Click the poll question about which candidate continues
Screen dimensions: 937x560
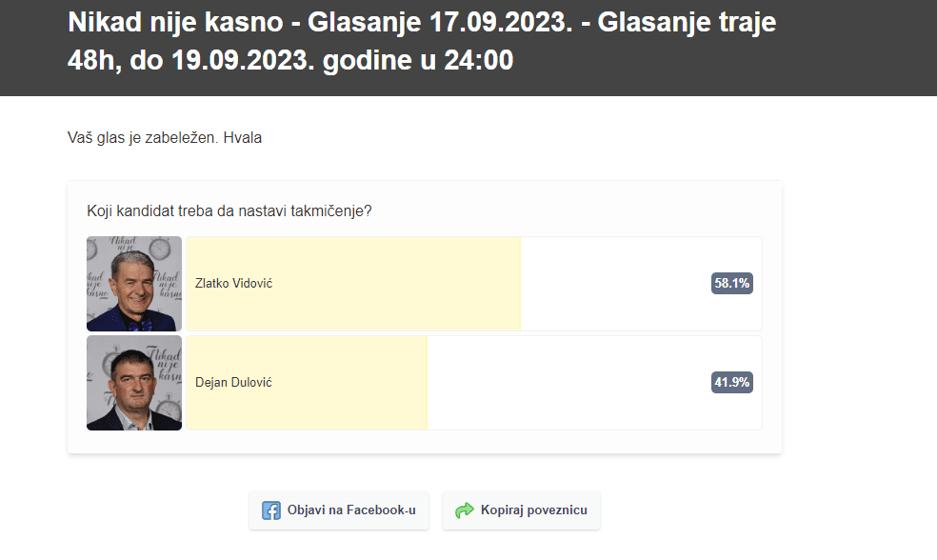click(229, 211)
